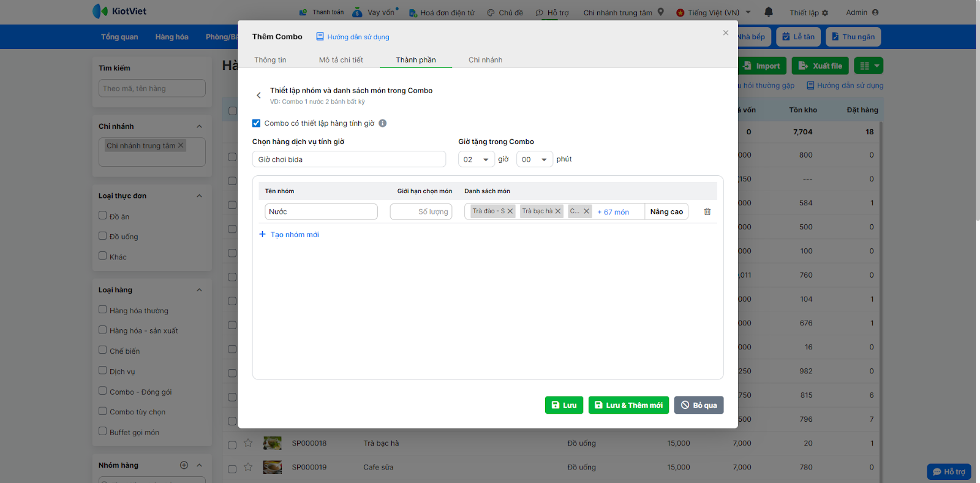Image resolution: width=980 pixels, height=483 pixels.
Task: Uncheck Combo có thiết lập hàng tính giờ
Action: [x=257, y=123]
